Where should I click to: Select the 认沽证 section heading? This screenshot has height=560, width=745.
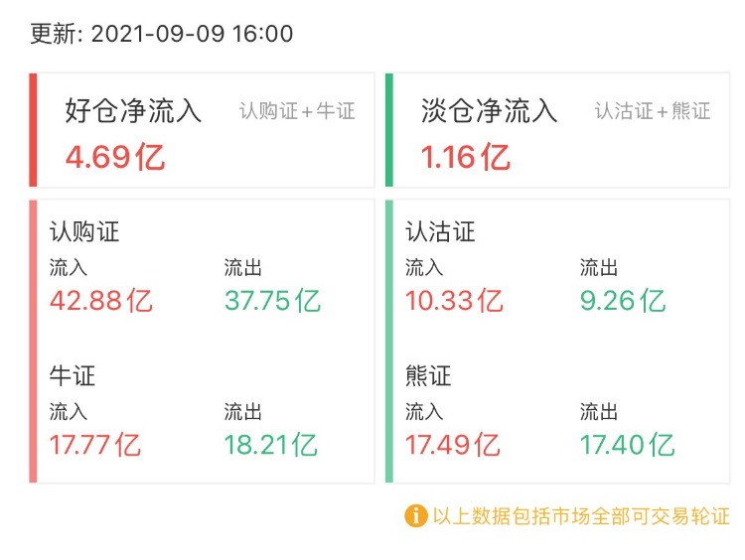tap(441, 232)
